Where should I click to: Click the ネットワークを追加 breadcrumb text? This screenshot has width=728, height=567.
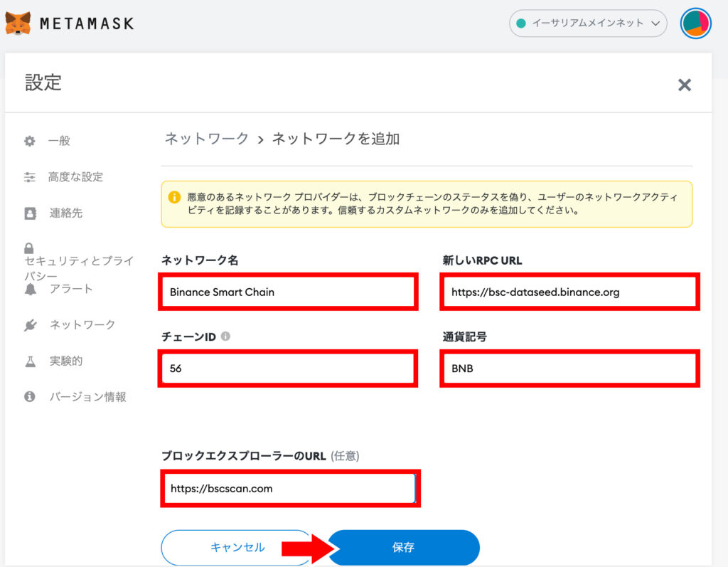(x=336, y=139)
